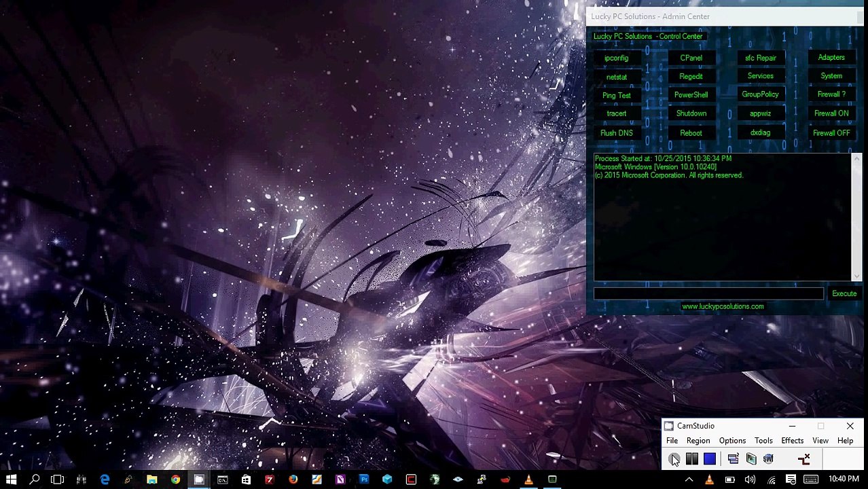
Task: Open taskbar Search magnifier
Action: (35, 479)
